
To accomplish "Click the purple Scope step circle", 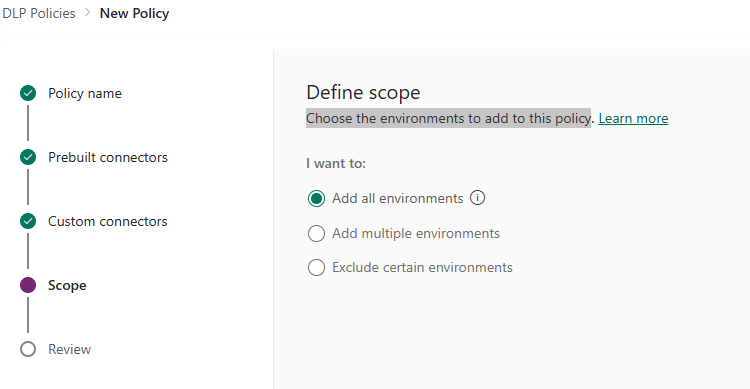I will [x=28, y=285].
